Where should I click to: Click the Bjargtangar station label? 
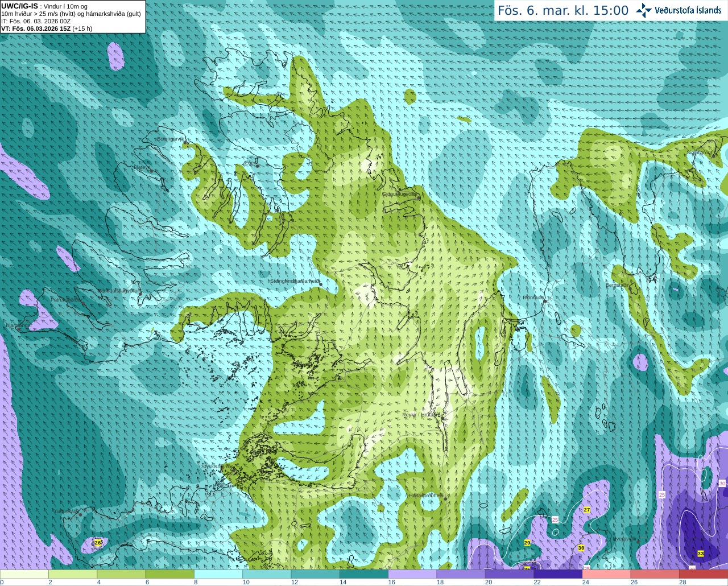[x=18, y=326]
